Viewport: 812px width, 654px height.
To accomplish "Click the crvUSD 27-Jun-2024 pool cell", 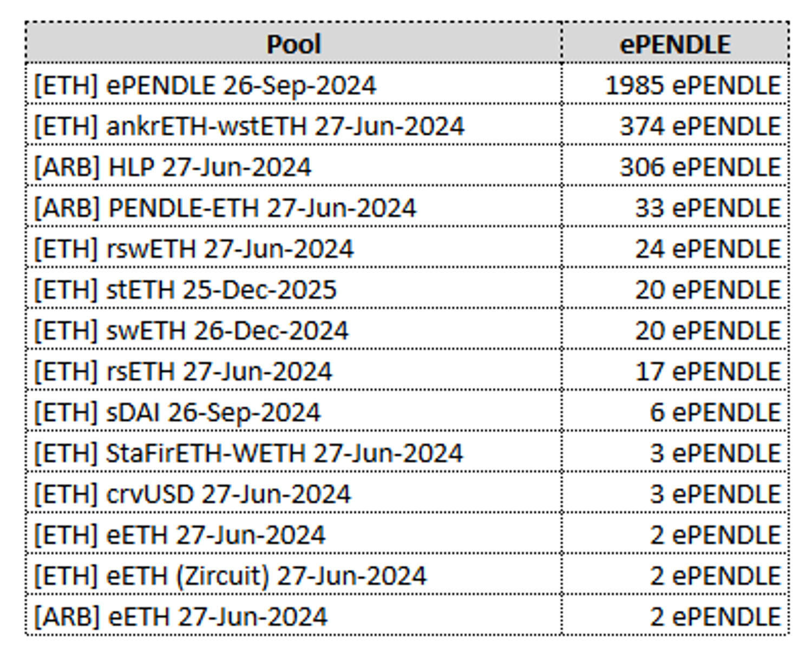I will 192,494.
